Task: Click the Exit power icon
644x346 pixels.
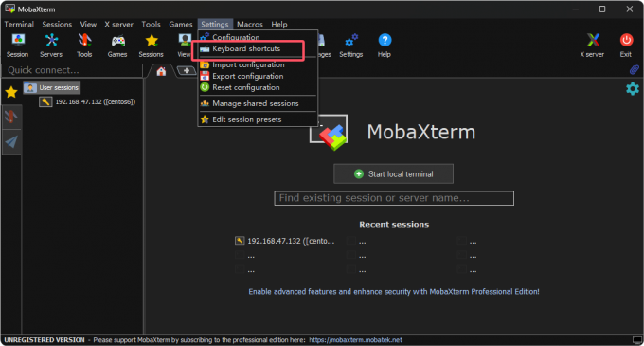Action: [626, 46]
